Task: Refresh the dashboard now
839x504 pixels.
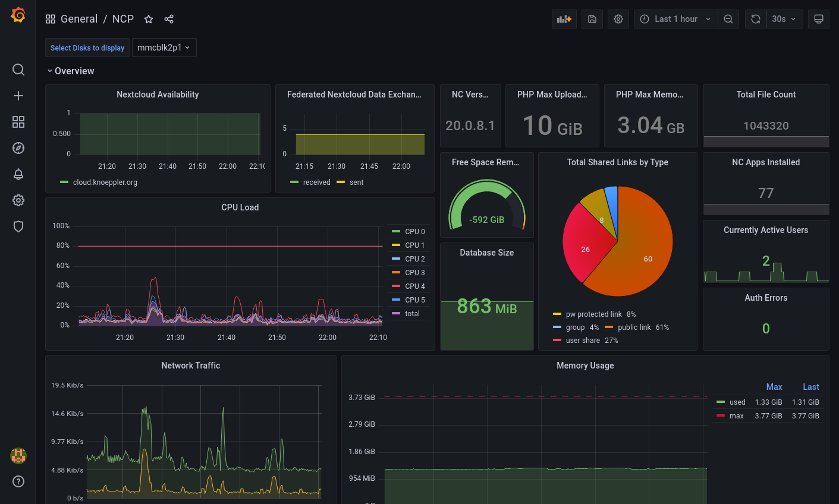Action: click(x=755, y=19)
